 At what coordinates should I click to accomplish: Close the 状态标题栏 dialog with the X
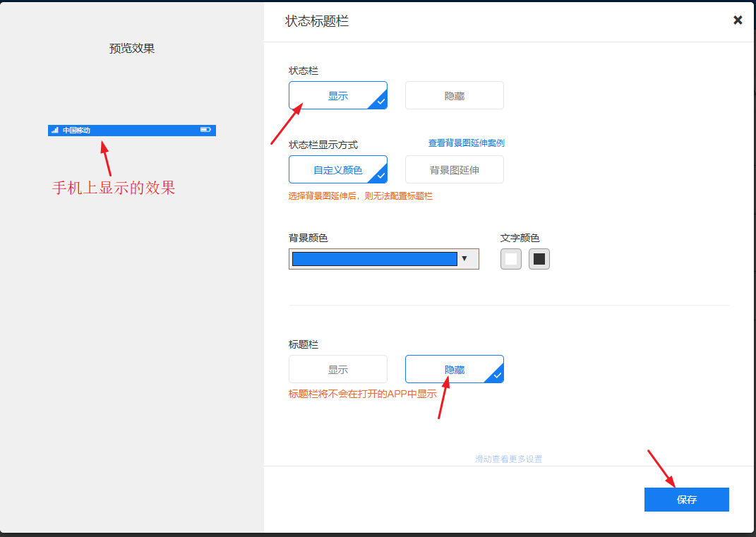point(738,20)
